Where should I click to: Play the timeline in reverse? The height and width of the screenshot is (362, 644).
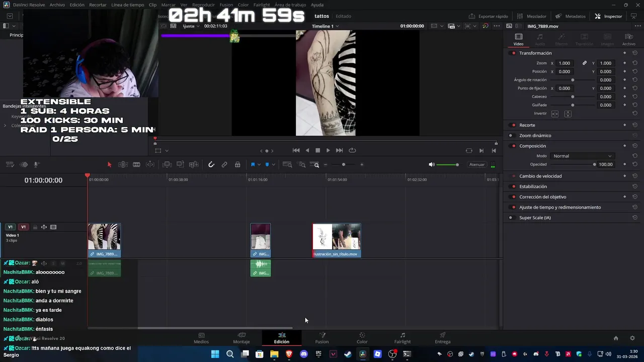click(307, 150)
